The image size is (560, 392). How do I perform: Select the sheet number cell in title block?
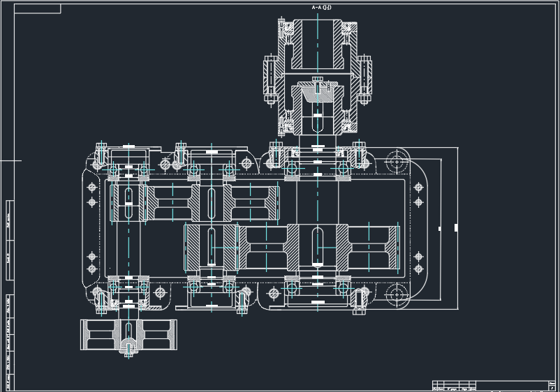tap(552, 388)
